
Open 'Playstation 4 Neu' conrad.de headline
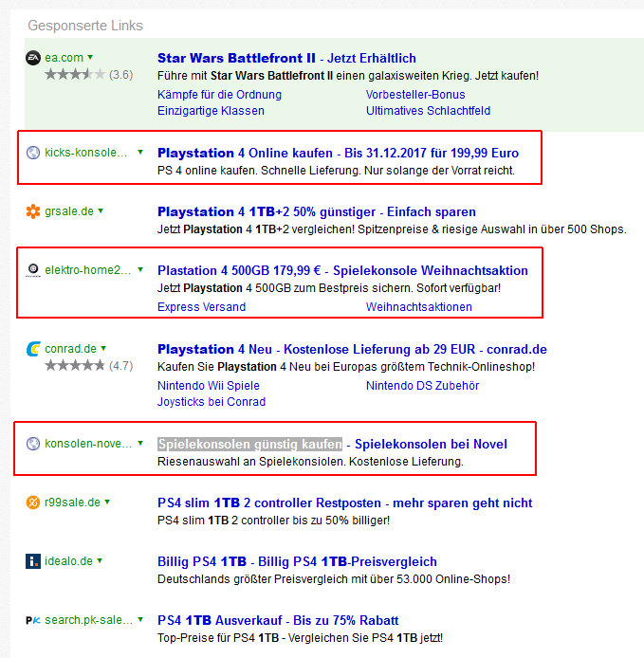tap(352, 349)
